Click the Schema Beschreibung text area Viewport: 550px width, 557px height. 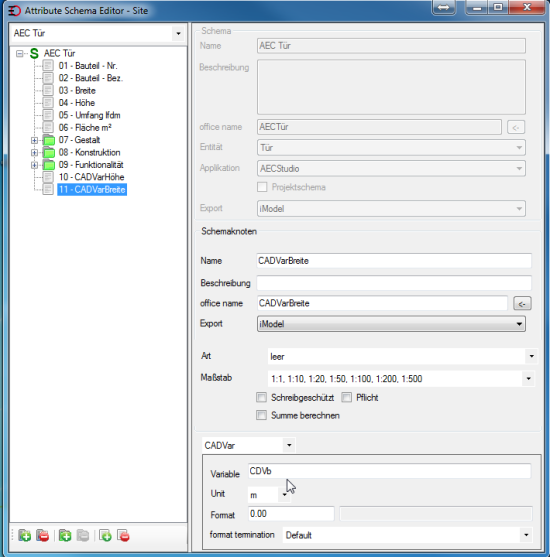(391, 87)
